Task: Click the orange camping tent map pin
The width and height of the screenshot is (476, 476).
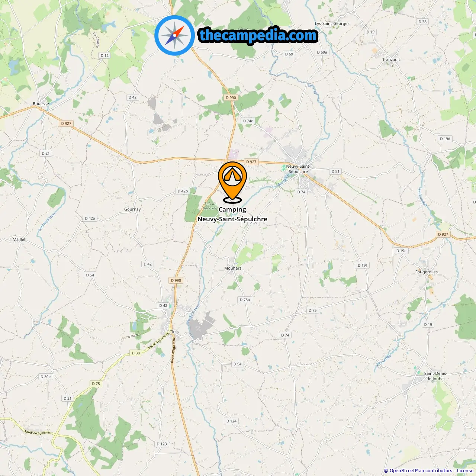Action: tap(232, 182)
